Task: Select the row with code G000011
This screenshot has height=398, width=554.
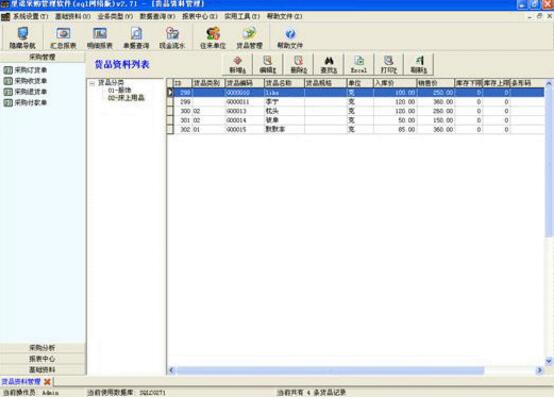Action: coord(355,102)
